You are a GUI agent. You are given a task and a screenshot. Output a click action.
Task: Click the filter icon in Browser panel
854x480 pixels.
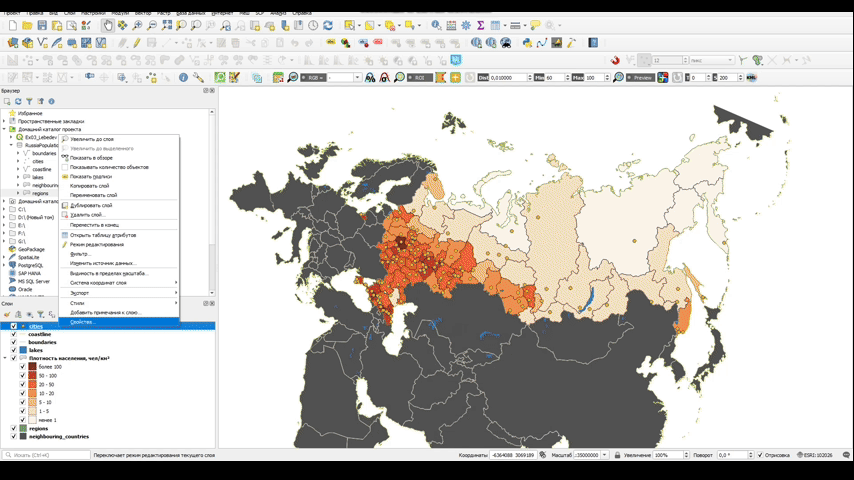tap(29, 101)
